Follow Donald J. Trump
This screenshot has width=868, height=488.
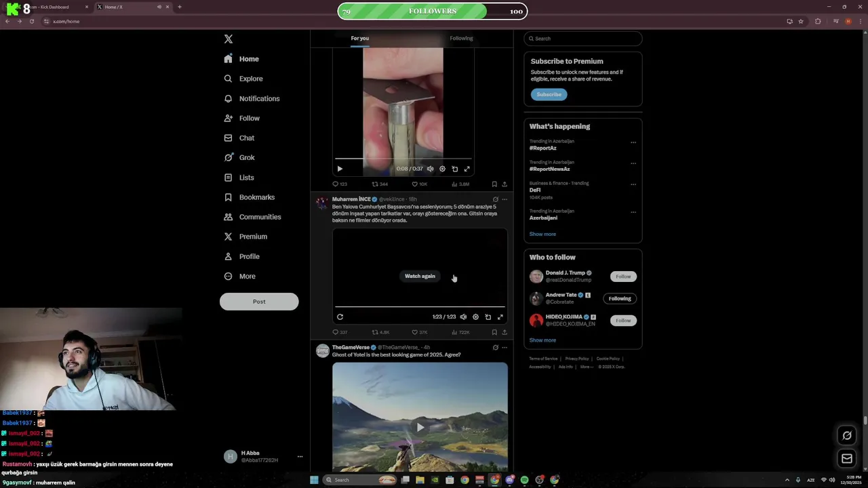(x=623, y=277)
